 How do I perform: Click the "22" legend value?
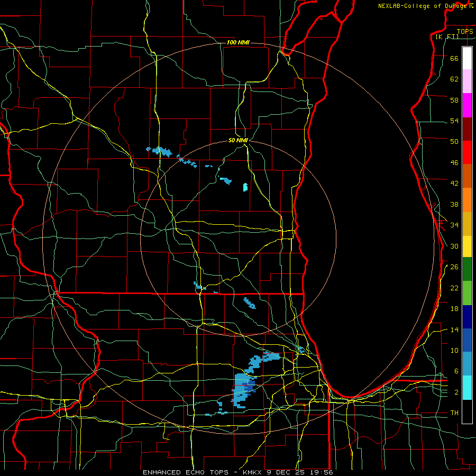click(x=454, y=288)
